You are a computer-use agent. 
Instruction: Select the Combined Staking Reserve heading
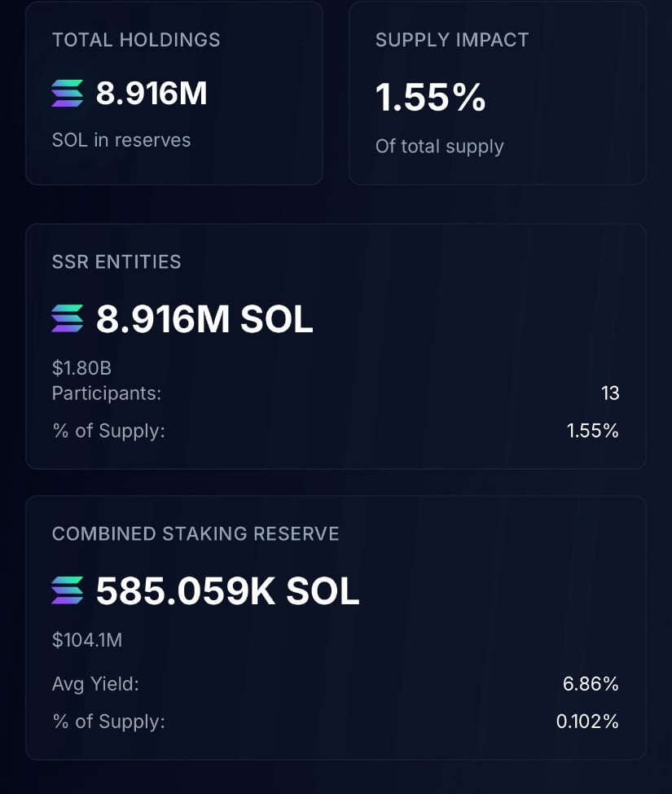click(x=195, y=533)
